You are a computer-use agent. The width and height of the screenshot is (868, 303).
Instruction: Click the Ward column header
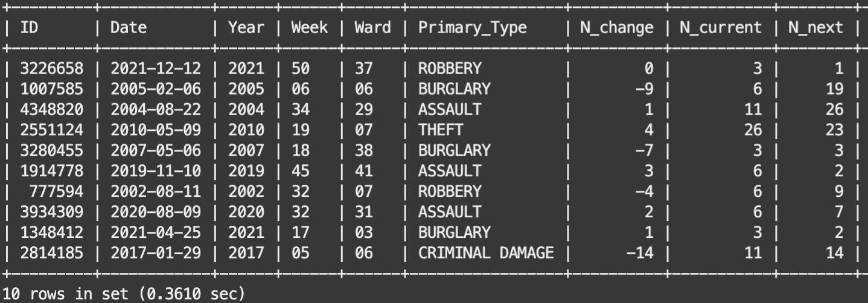point(372,28)
